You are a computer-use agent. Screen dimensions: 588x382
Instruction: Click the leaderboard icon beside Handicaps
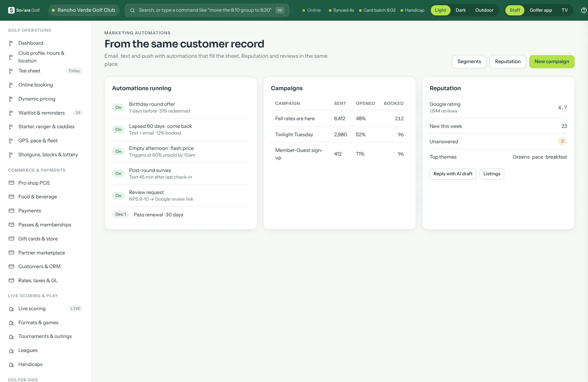coord(11,365)
